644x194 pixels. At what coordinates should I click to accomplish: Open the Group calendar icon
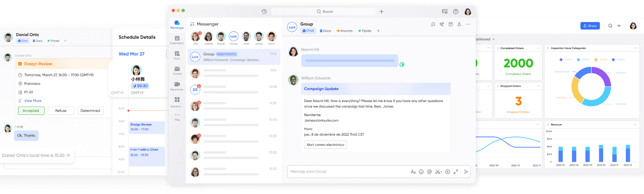pyautogui.click(x=451, y=25)
